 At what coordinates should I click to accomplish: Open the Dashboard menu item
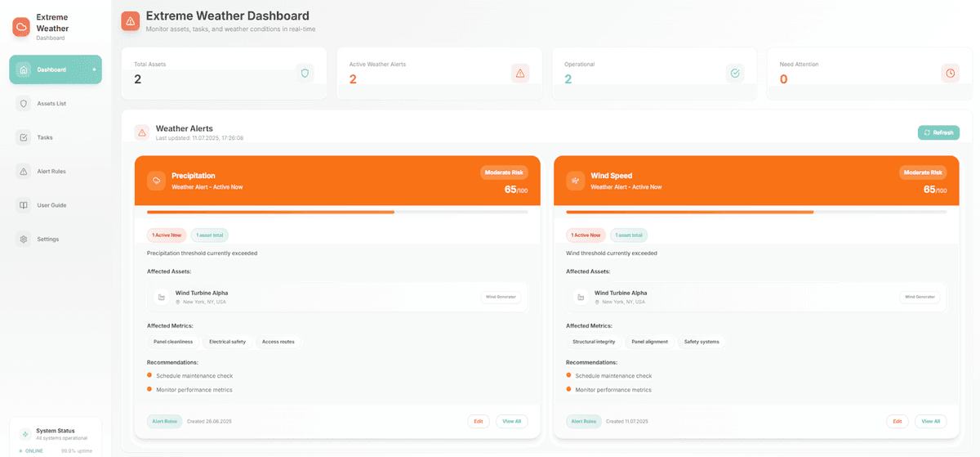[x=56, y=69]
